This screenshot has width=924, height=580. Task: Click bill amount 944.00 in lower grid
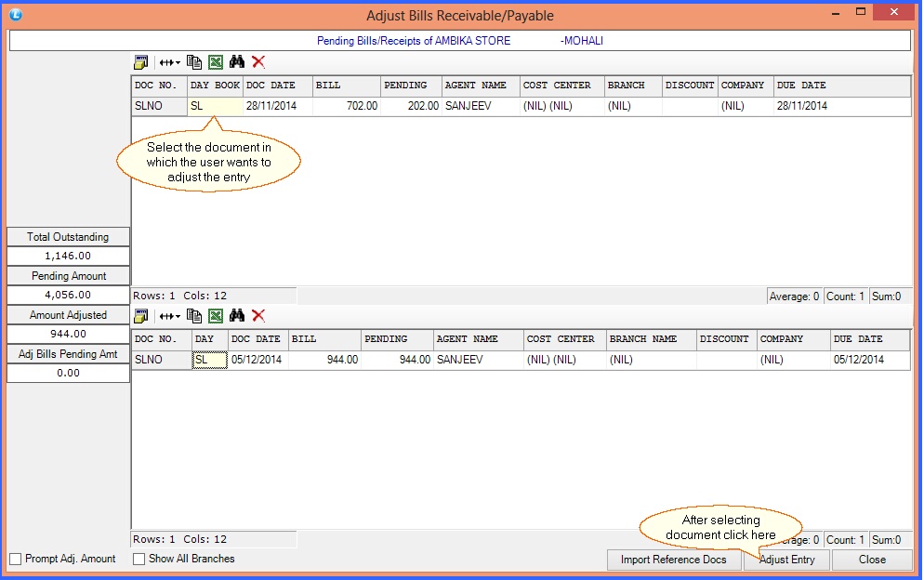coord(324,360)
